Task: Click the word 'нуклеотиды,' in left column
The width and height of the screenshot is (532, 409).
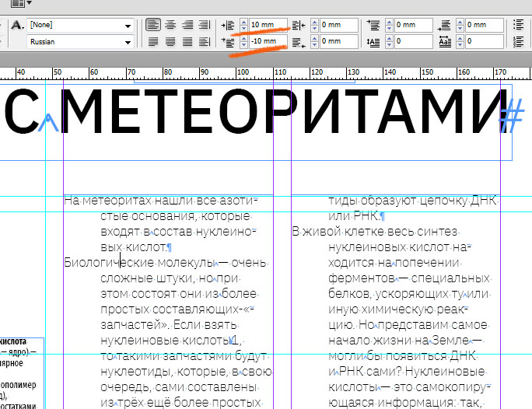Action: [137, 372]
